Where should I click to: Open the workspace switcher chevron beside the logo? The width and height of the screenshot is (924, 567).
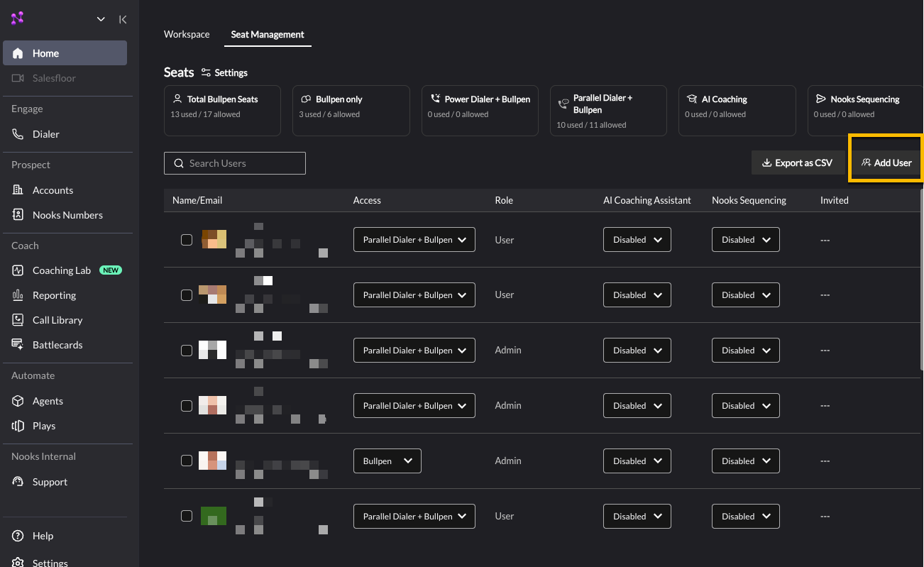click(101, 19)
